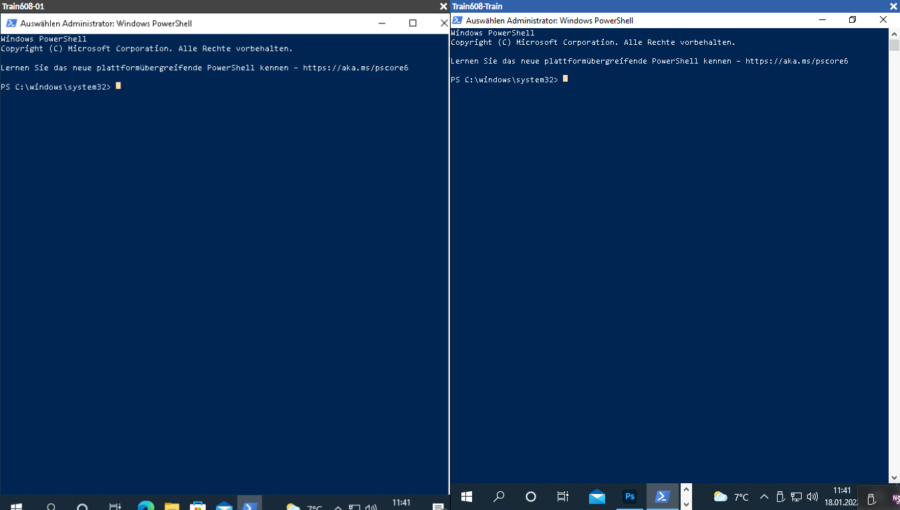Open Mail app in Train608-Train taskbar
The width and height of the screenshot is (900, 510).
click(597, 497)
